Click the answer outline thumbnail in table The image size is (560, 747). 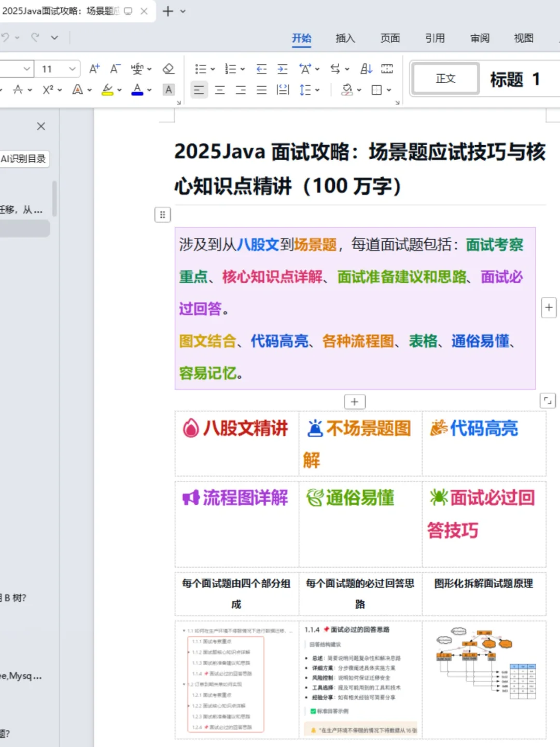tap(360, 680)
